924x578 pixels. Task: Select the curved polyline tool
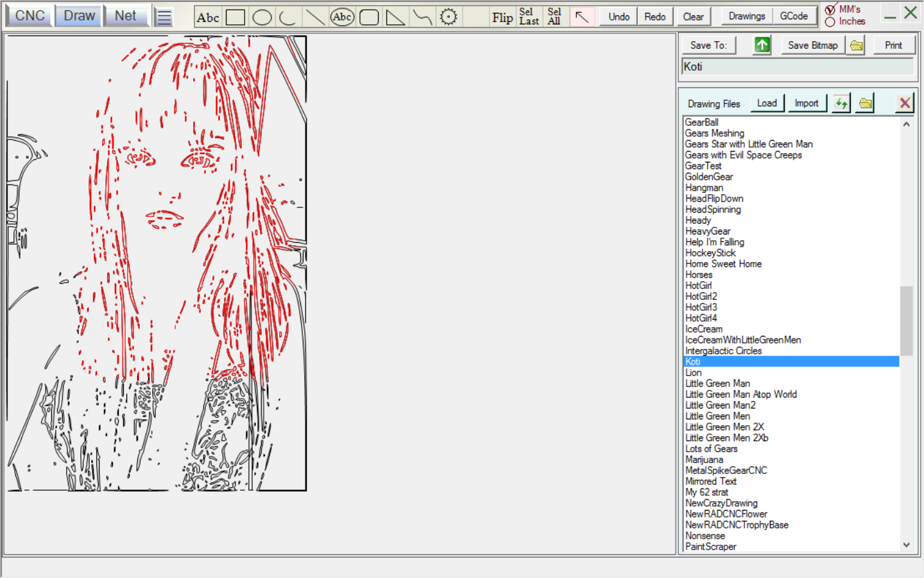(422, 17)
